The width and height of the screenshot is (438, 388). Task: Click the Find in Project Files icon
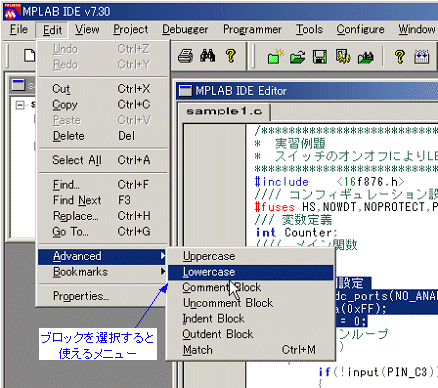tap(365, 57)
